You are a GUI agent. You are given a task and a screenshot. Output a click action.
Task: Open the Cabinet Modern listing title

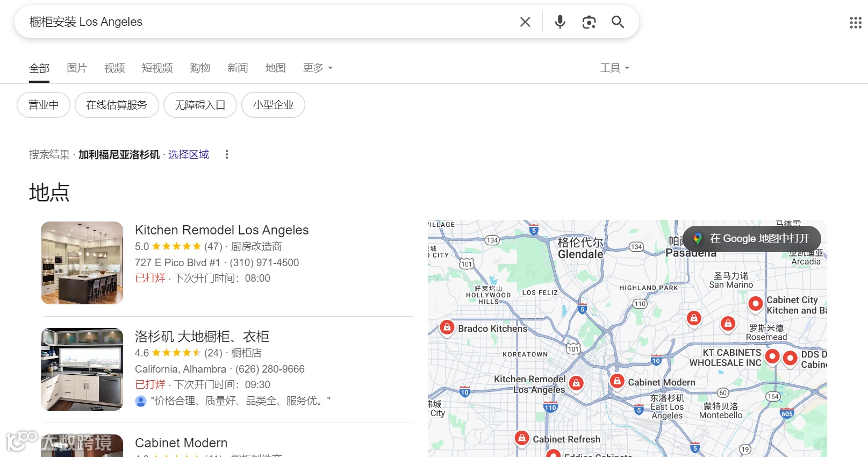[x=181, y=443]
